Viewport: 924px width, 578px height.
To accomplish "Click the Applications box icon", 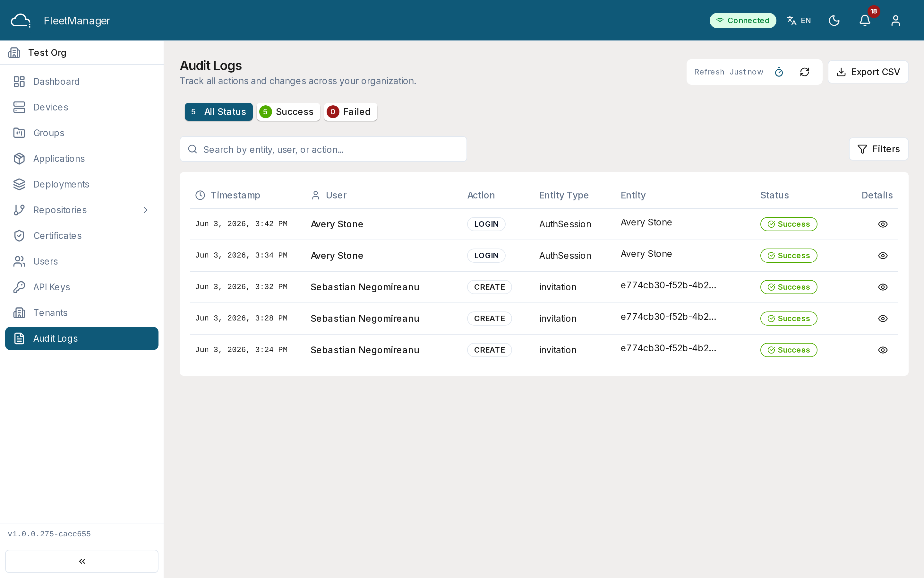I will (19, 158).
